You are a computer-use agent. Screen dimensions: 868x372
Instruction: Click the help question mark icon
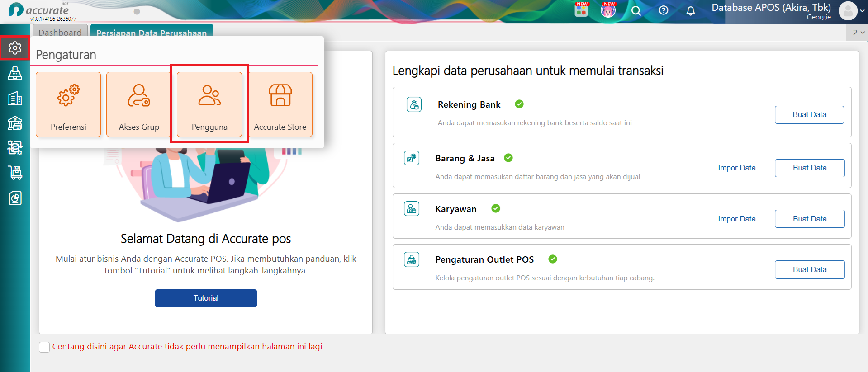point(664,10)
